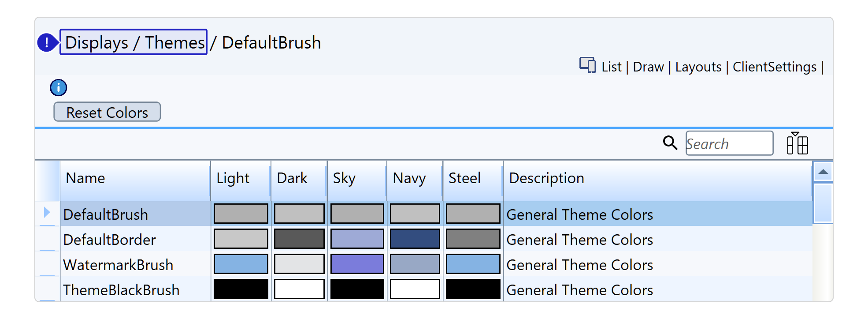This screenshot has height=319, width=868.
Task: Select the WatermarkBrush row name
Action: [x=118, y=265]
